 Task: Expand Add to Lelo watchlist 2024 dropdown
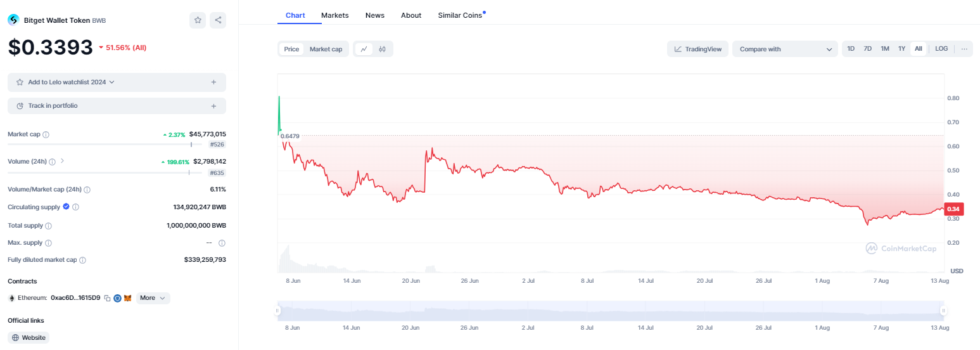[x=111, y=82]
